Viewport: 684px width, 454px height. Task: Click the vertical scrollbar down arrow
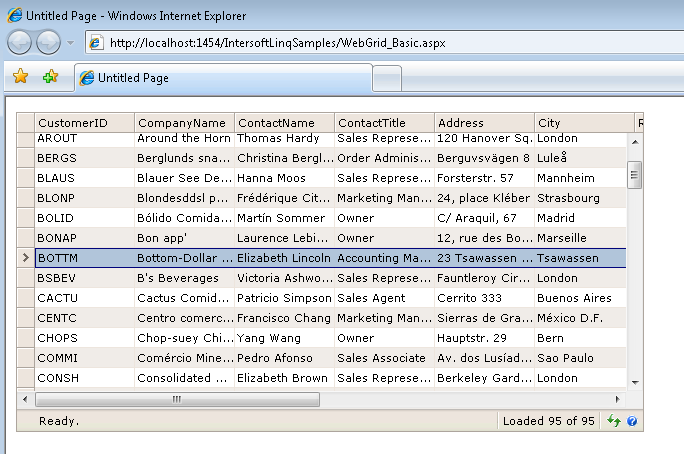pyautogui.click(x=634, y=381)
